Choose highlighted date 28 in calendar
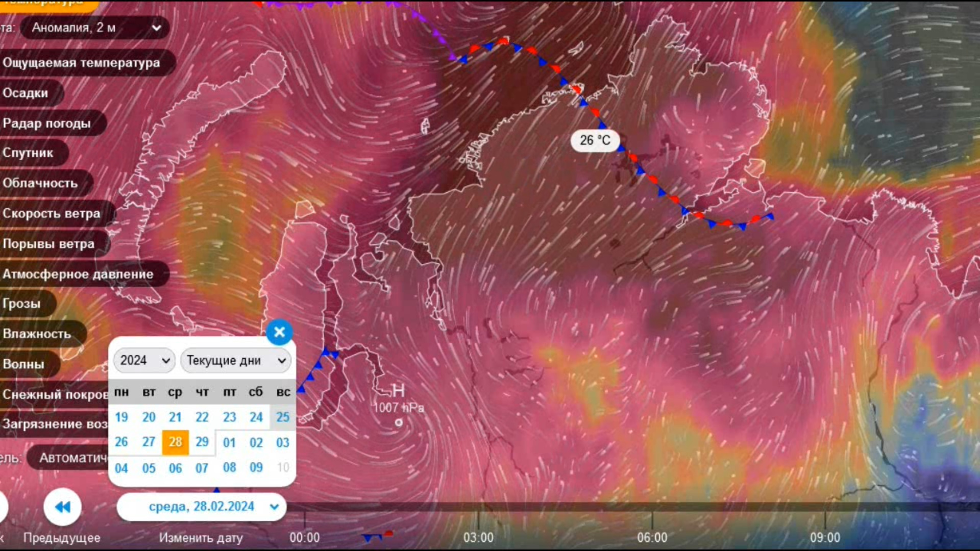Viewport: 980px width, 551px height. point(175,442)
